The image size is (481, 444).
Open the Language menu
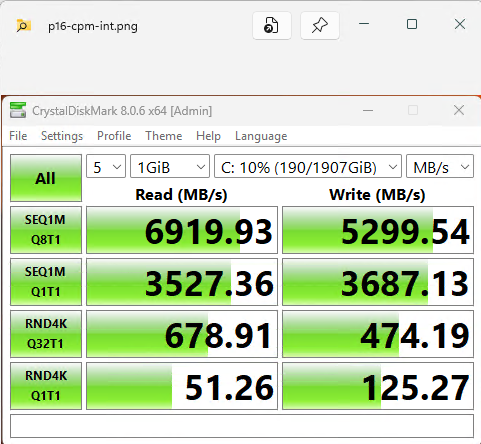pyautogui.click(x=261, y=136)
